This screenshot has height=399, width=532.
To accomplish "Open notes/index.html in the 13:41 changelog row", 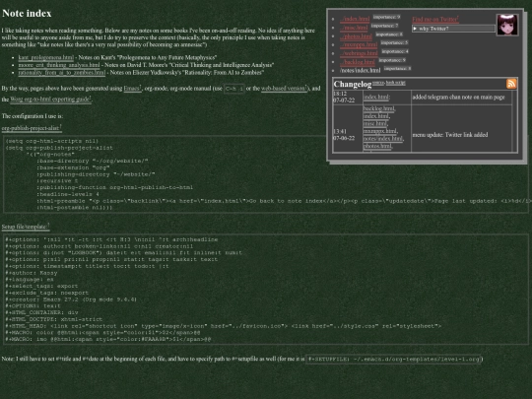I will click(x=382, y=139).
